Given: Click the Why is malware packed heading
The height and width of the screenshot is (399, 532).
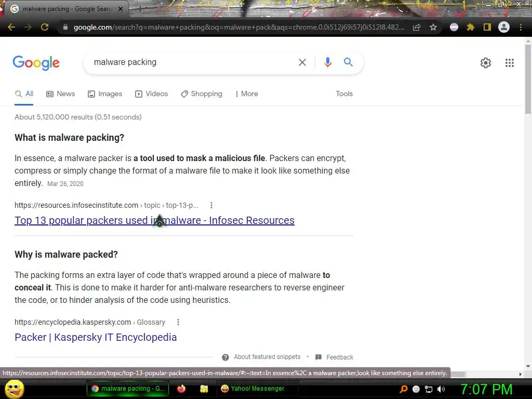Looking at the screenshot, I should click(66, 255).
